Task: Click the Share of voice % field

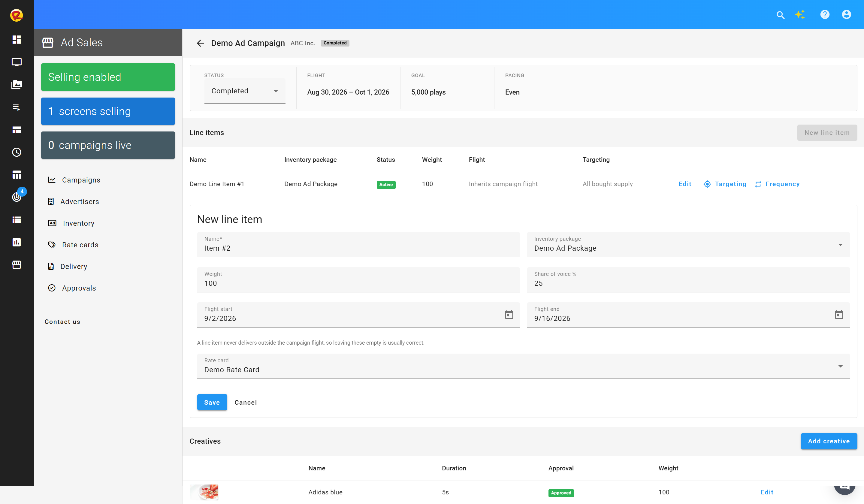Action: coord(688,280)
